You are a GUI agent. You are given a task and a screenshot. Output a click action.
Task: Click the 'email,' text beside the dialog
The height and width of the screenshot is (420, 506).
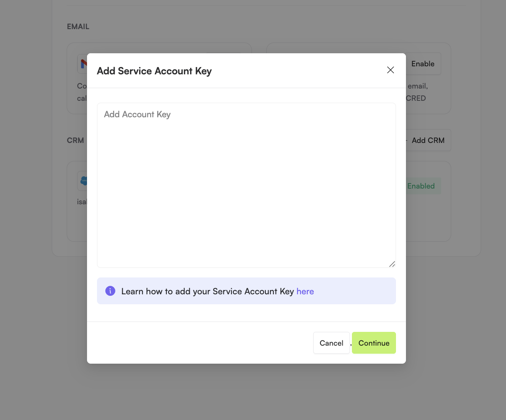click(418, 86)
